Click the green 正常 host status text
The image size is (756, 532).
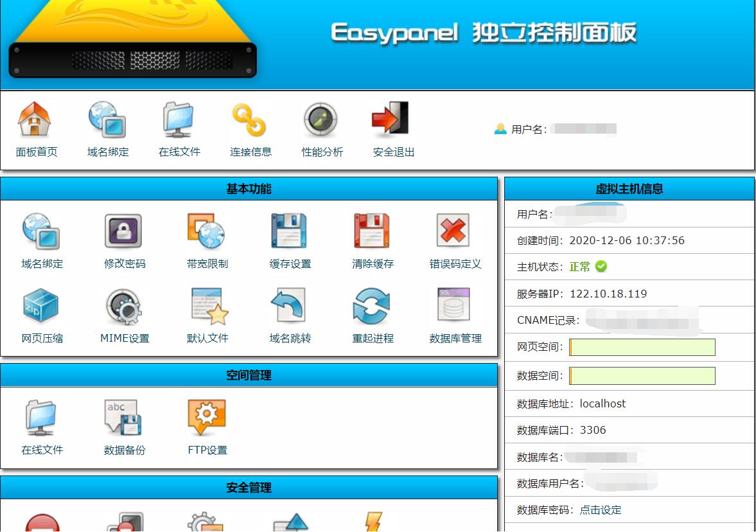(579, 267)
